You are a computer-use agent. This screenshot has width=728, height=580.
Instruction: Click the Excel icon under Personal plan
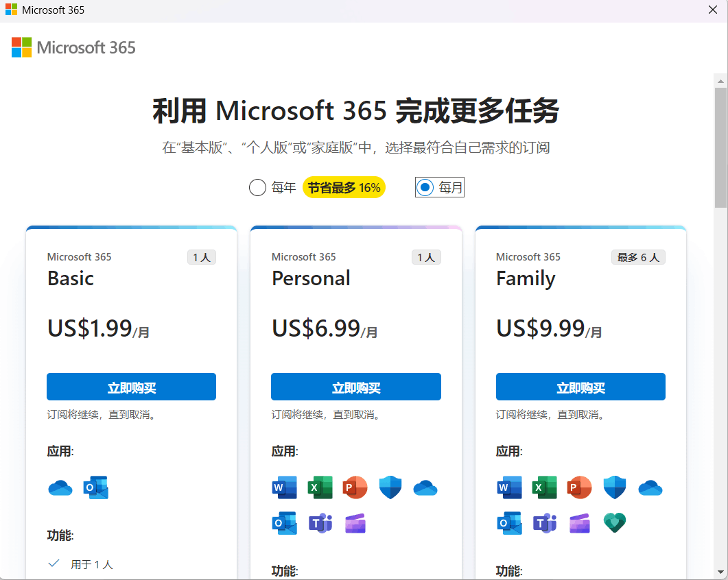320,487
